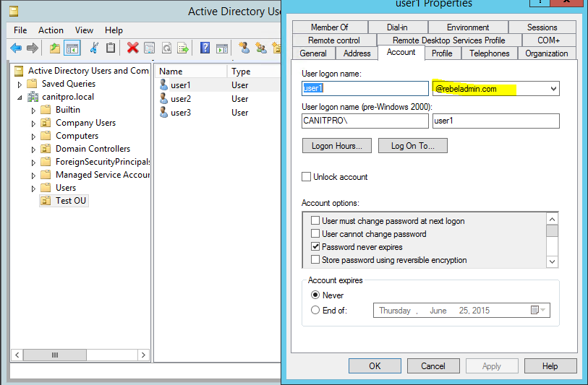This screenshot has width=588, height=385.
Task: Click the User logon name field
Action: coord(365,88)
